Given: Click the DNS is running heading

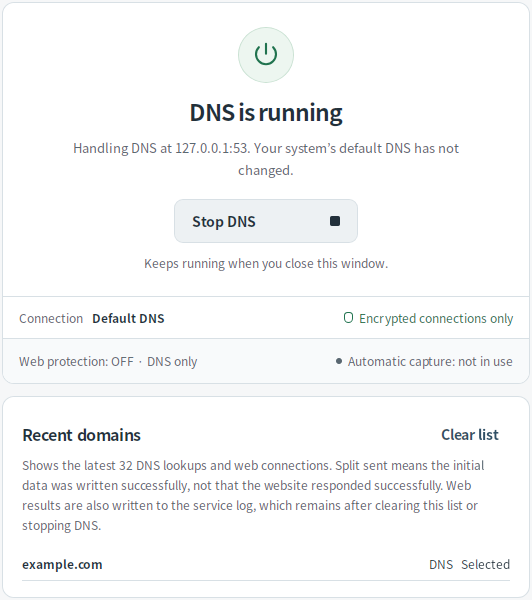Looking at the screenshot, I should coord(266,113).
